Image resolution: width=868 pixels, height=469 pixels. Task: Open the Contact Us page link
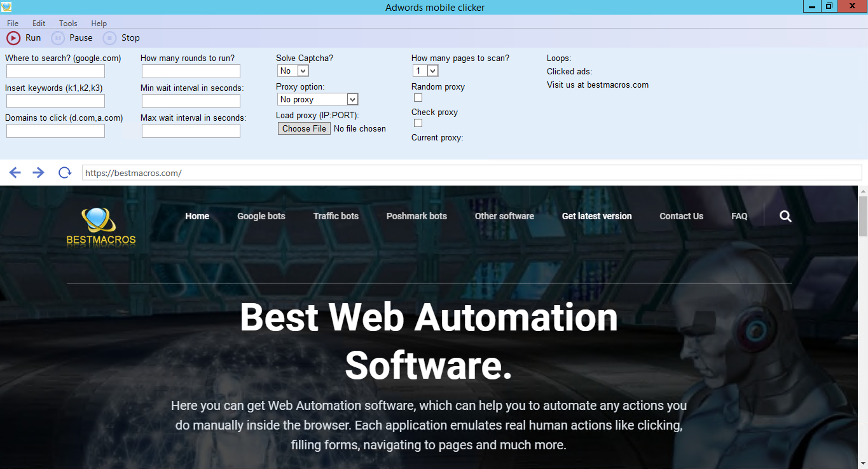(x=682, y=216)
